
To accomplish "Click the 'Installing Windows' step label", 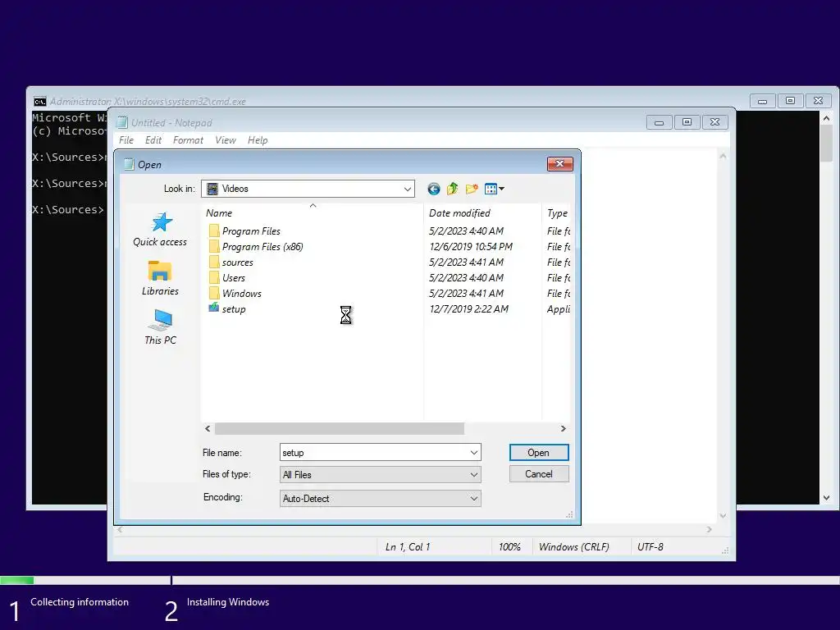I will tap(228, 601).
